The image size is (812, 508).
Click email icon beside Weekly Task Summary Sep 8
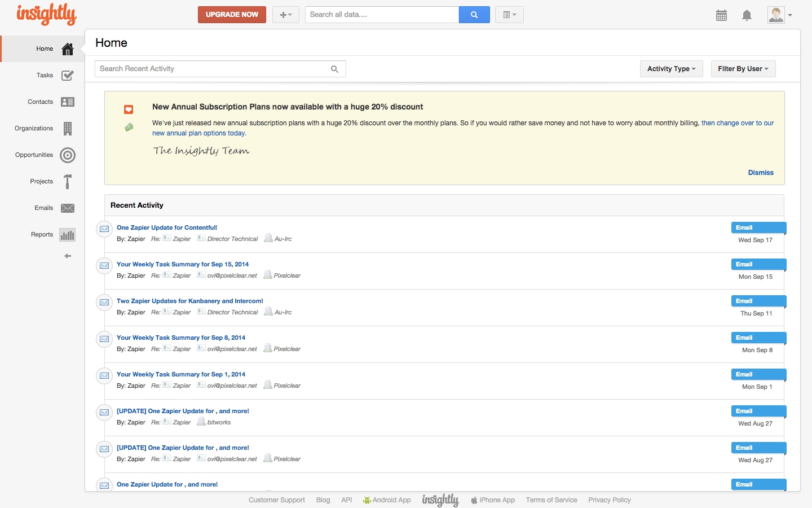tap(104, 339)
